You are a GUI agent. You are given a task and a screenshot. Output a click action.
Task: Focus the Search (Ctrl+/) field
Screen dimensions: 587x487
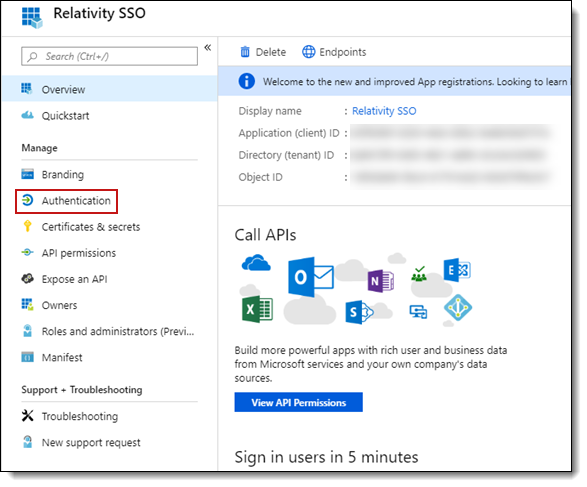tap(109, 56)
